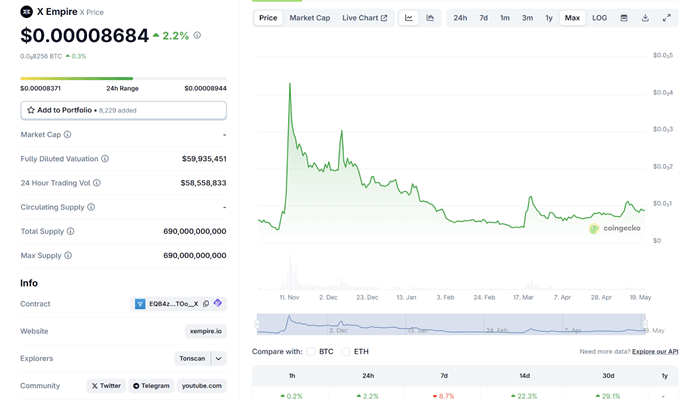Click the X Empire coin logo
The image size is (700, 400).
pyautogui.click(x=26, y=12)
